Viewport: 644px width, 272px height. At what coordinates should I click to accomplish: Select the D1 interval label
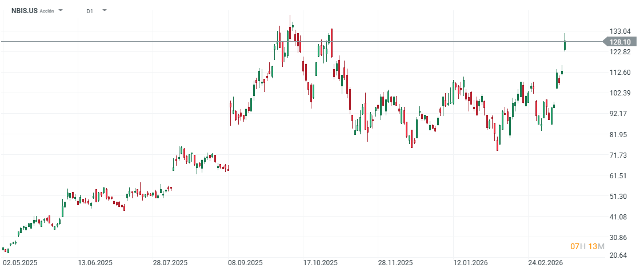[90, 11]
